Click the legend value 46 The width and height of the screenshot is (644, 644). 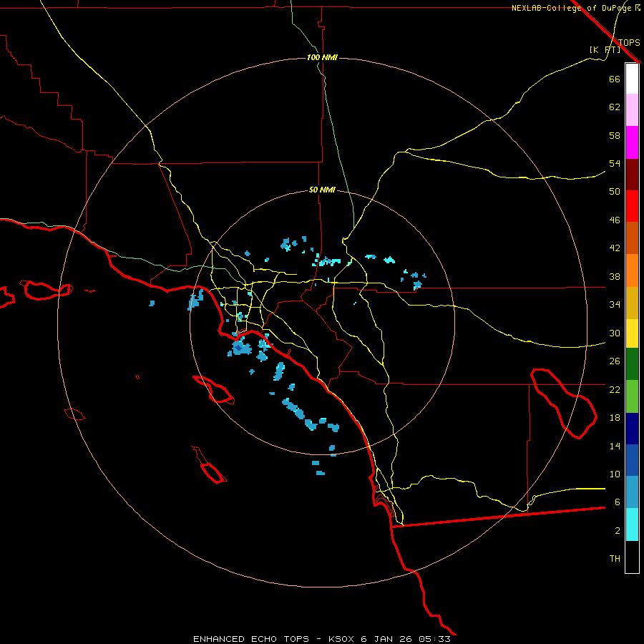(x=615, y=220)
